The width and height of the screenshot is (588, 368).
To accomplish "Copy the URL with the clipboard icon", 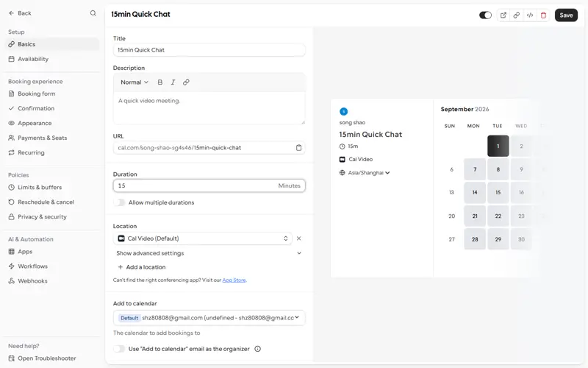I will 298,148.
